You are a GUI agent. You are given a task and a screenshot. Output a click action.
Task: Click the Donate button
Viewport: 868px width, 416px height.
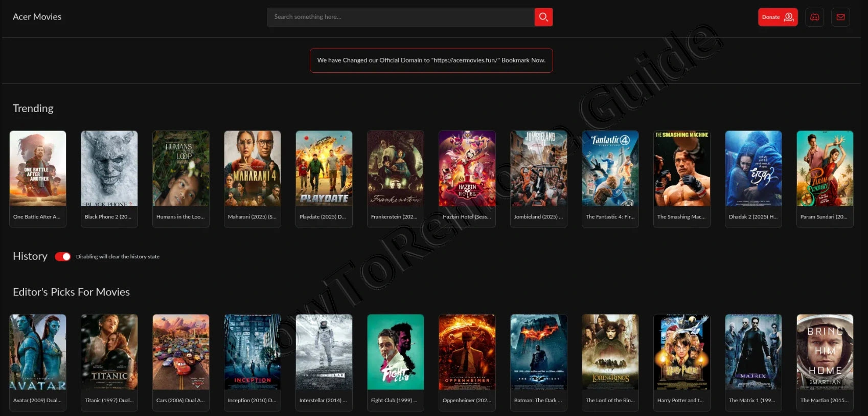point(778,17)
